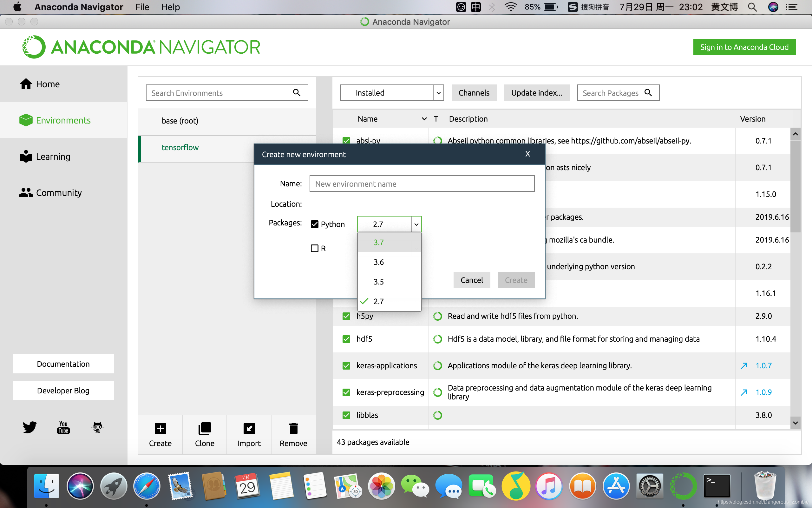Click Cancel in the dialog
Screen dimensions: 812x508
[x=472, y=280]
